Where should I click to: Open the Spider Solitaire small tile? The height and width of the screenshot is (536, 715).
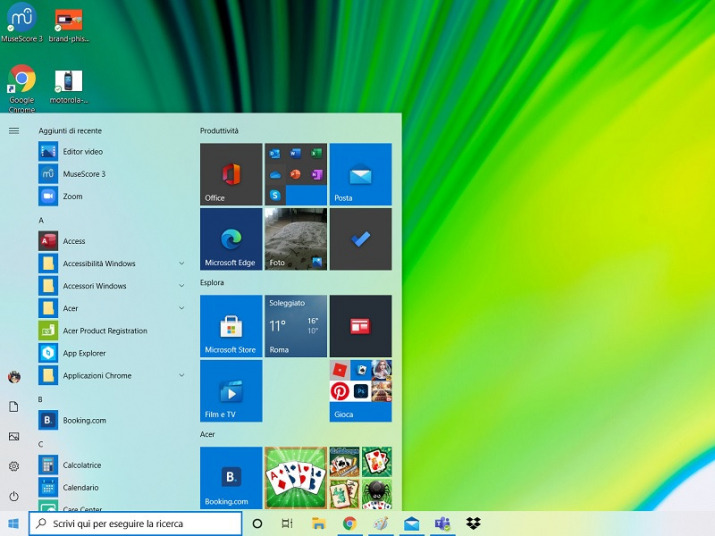point(377,494)
